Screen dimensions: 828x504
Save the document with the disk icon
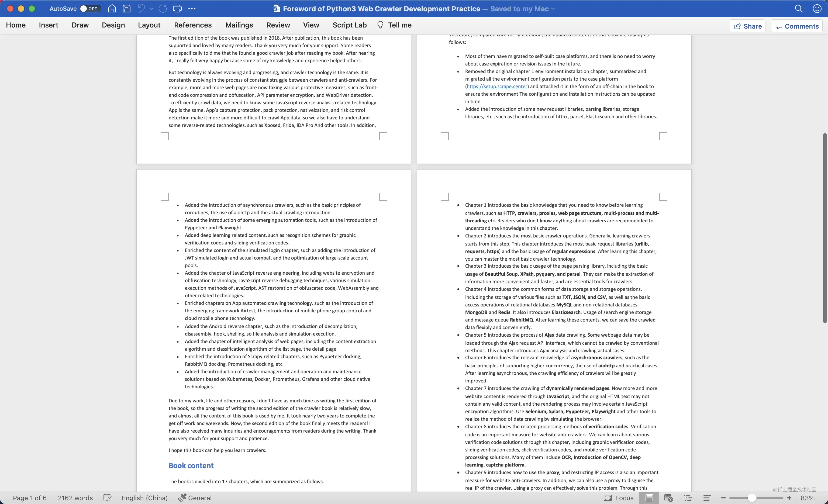coord(127,9)
